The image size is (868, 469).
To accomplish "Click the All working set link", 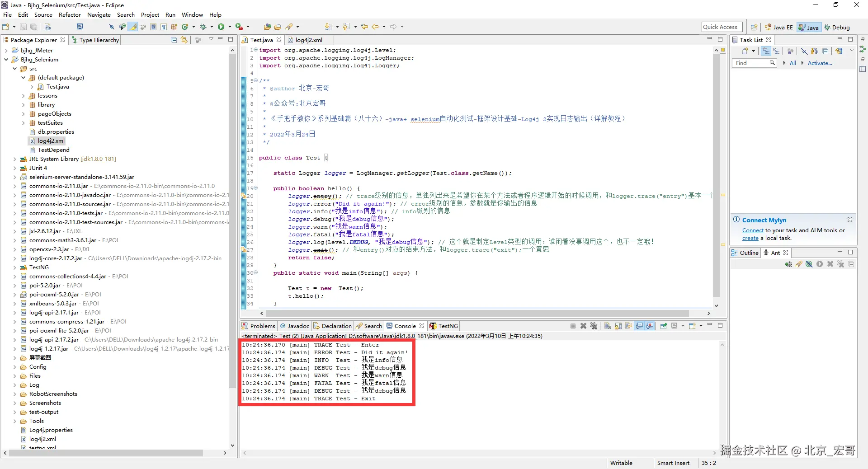I will tap(793, 63).
